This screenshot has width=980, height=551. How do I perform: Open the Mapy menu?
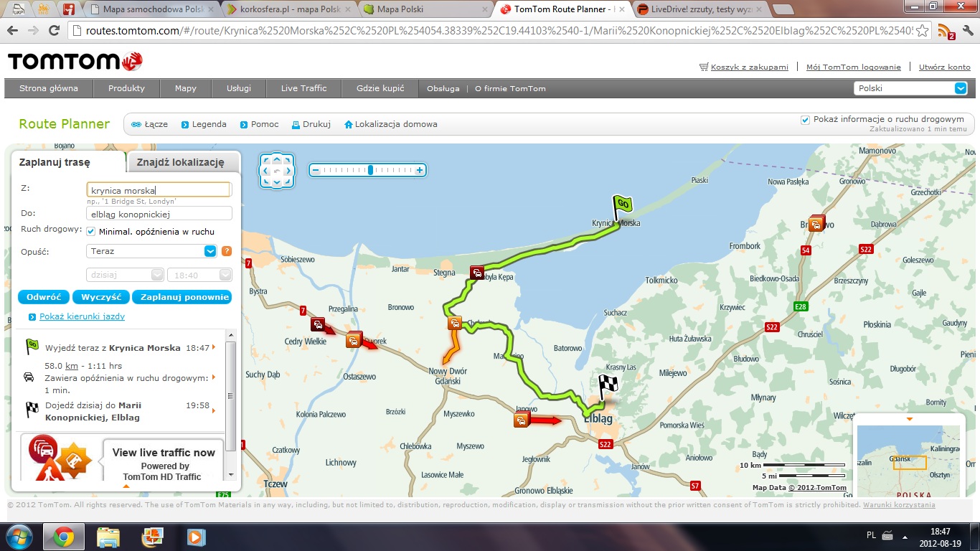[x=186, y=88]
